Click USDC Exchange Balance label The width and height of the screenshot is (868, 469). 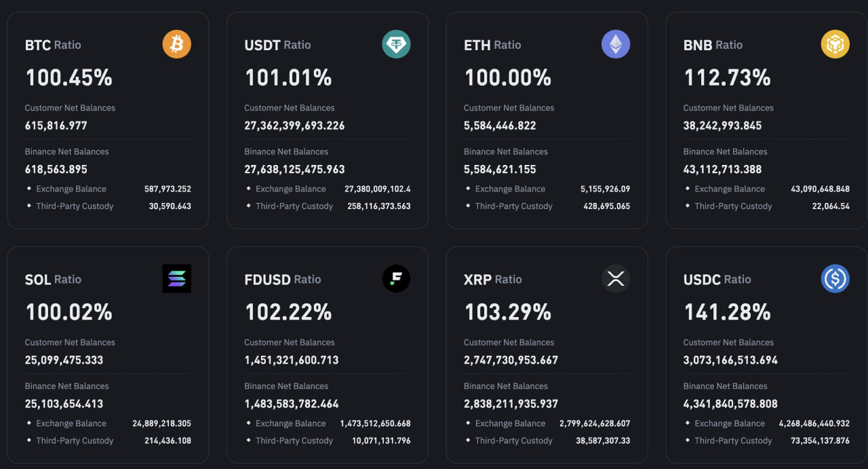coord(730,424)
